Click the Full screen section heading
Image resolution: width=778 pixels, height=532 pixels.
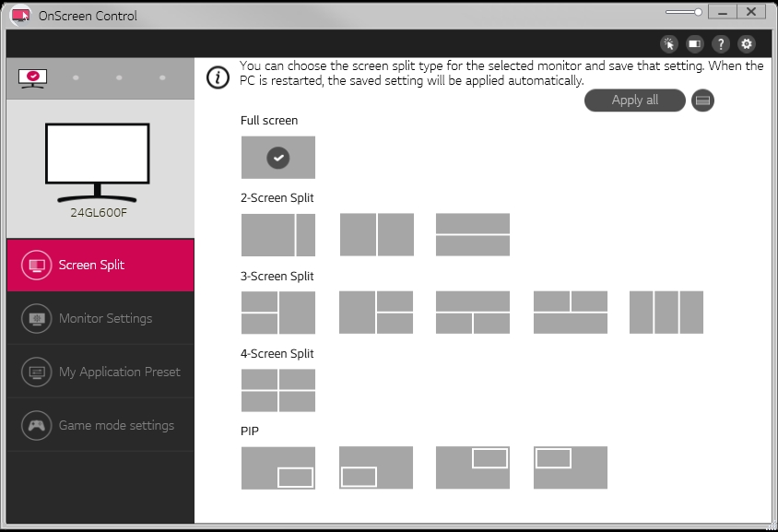point(269,121)
